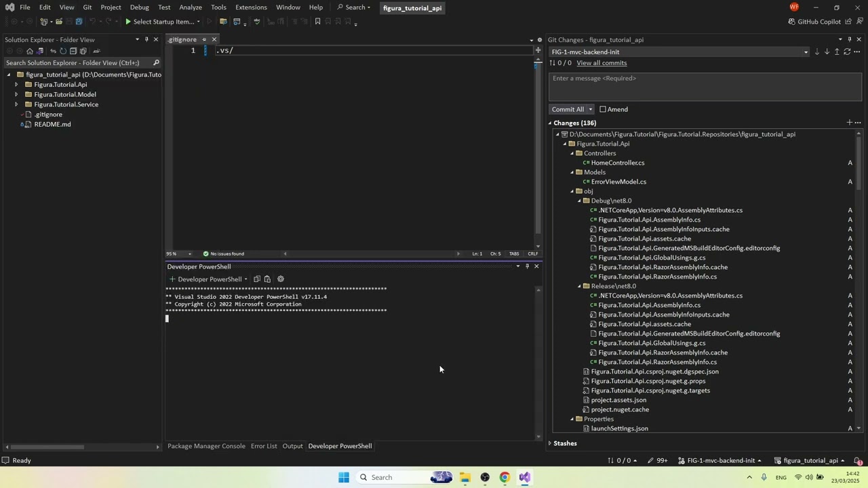Expand the Figura.Tutorial.Model folder
Screen dimensions: 868x488
click(x=16, y=94)
